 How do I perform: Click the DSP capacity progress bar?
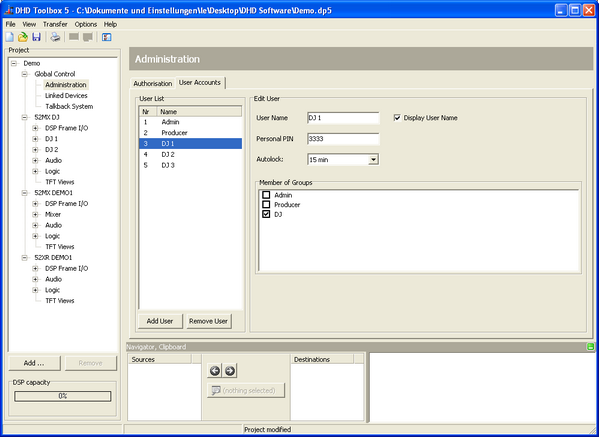pos(63,396)
